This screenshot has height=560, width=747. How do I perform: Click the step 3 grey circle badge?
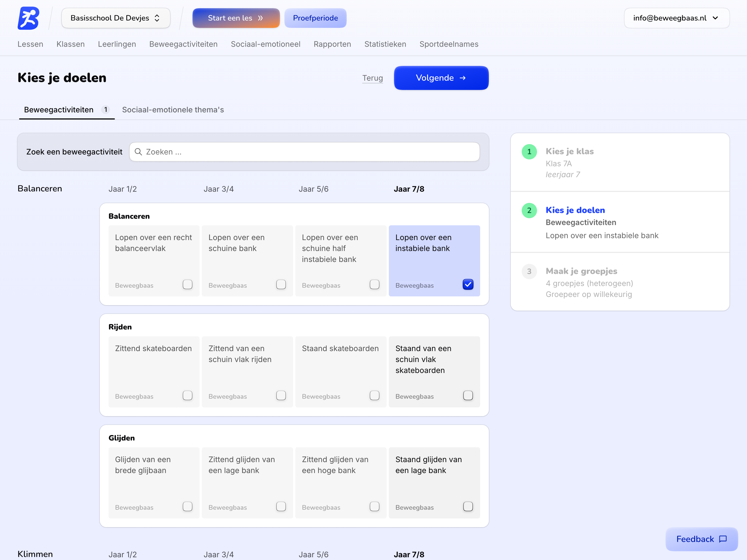(x=529, y=271)
